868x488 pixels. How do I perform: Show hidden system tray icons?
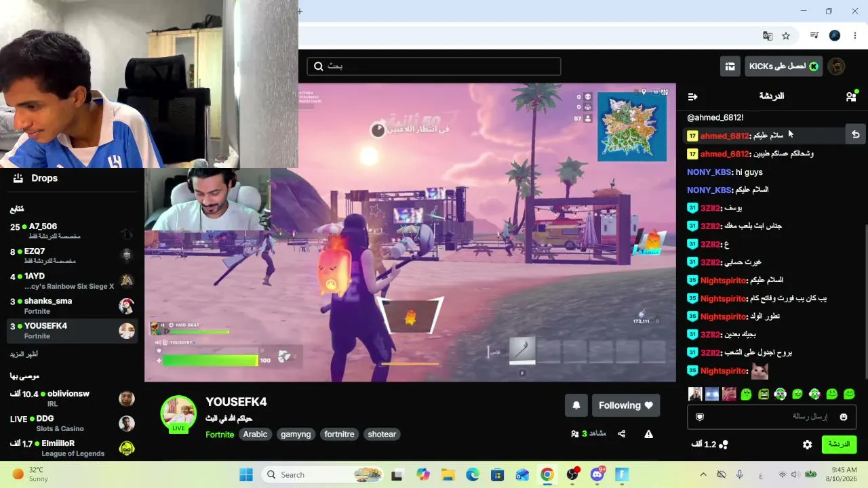(703, 474)
